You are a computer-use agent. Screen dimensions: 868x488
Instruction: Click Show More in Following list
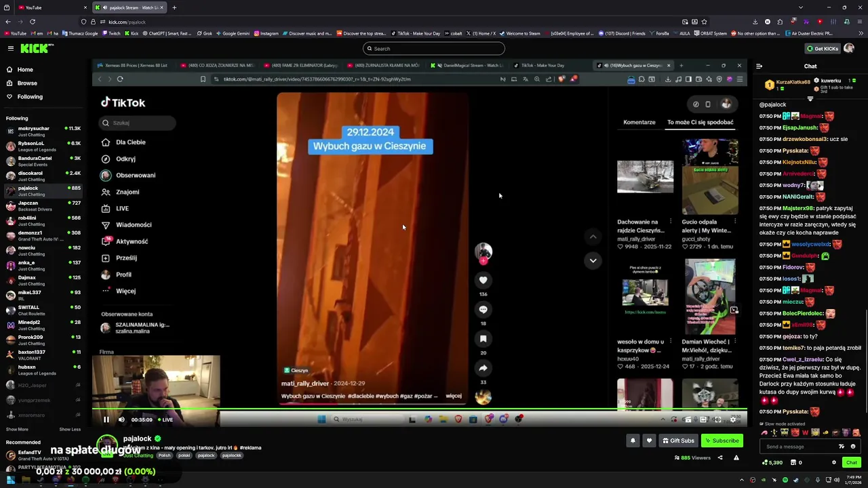click(x=17, y=429)
